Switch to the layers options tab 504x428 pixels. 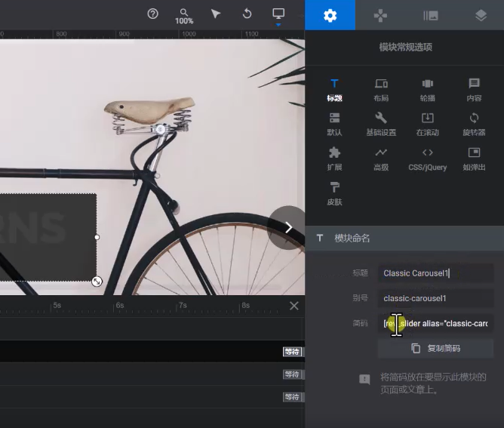[481, 15]
